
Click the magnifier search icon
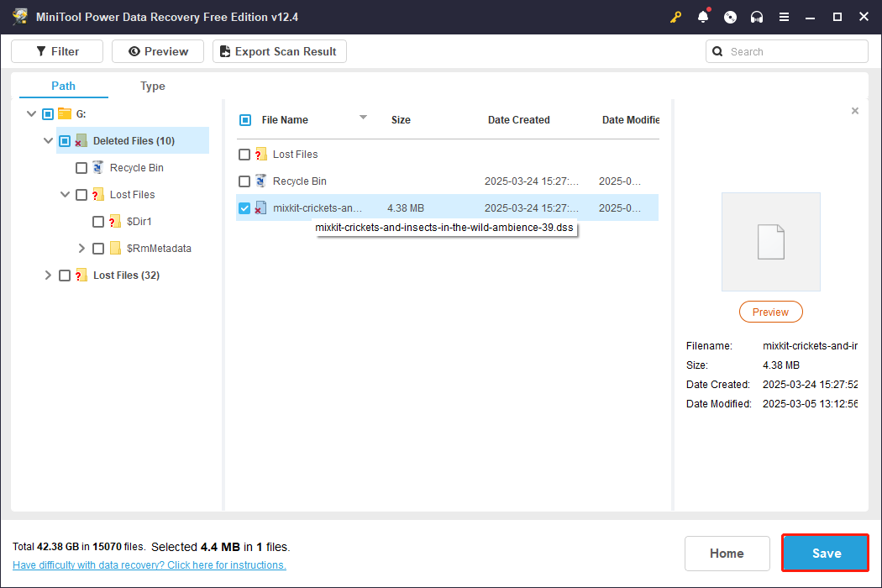(x=717, y=51)
